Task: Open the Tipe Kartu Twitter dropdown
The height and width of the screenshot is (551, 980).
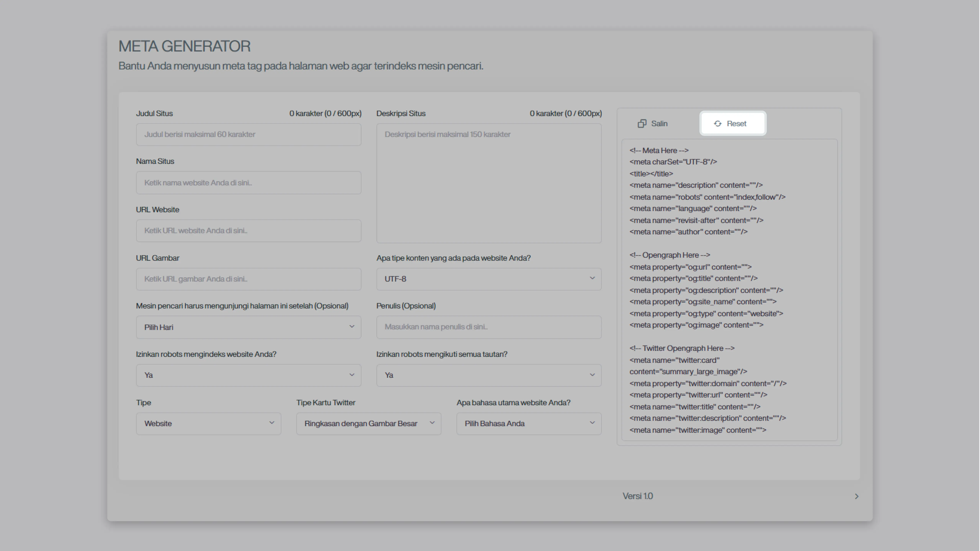Action: click(368, 423)
